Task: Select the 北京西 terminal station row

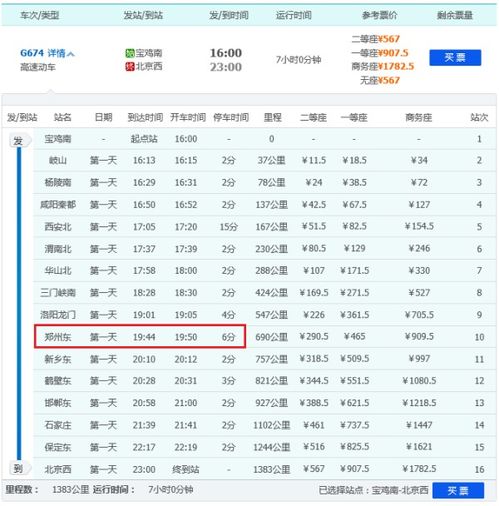Action: [265, 469]
